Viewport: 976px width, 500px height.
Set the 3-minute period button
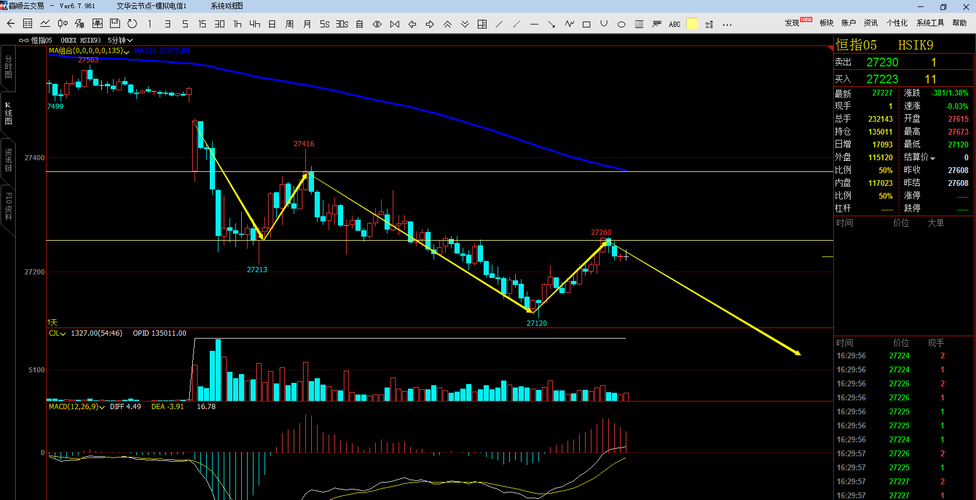[x=167, y=24]
